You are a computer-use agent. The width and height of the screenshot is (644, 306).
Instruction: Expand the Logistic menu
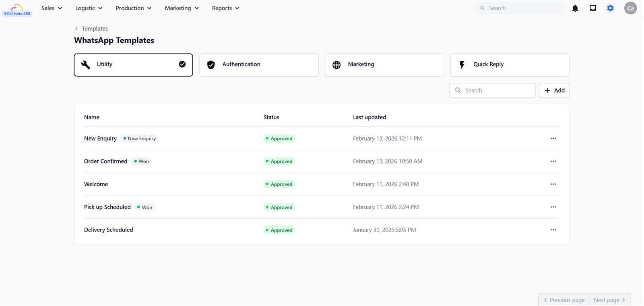(89, 8)
